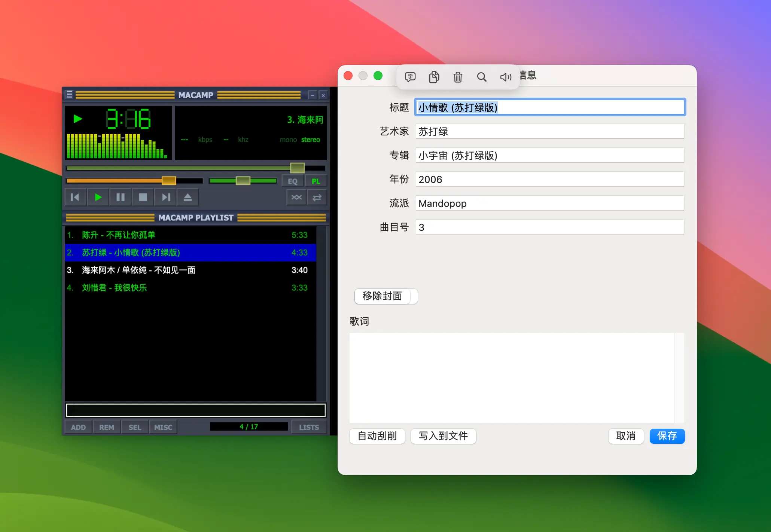Select playlist track 陈升 - 不再让你孤单

191,235
